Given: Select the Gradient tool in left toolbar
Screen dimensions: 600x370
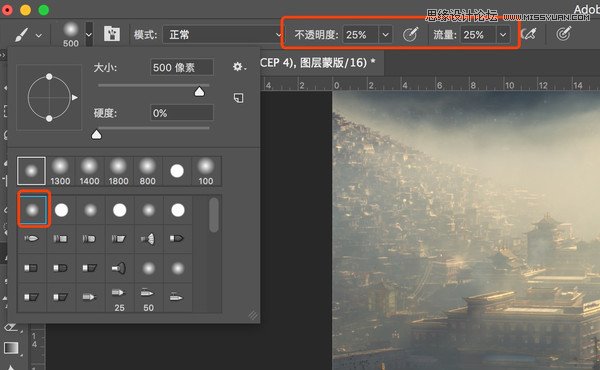Looking at the screenshot, I should click(11, 347).
